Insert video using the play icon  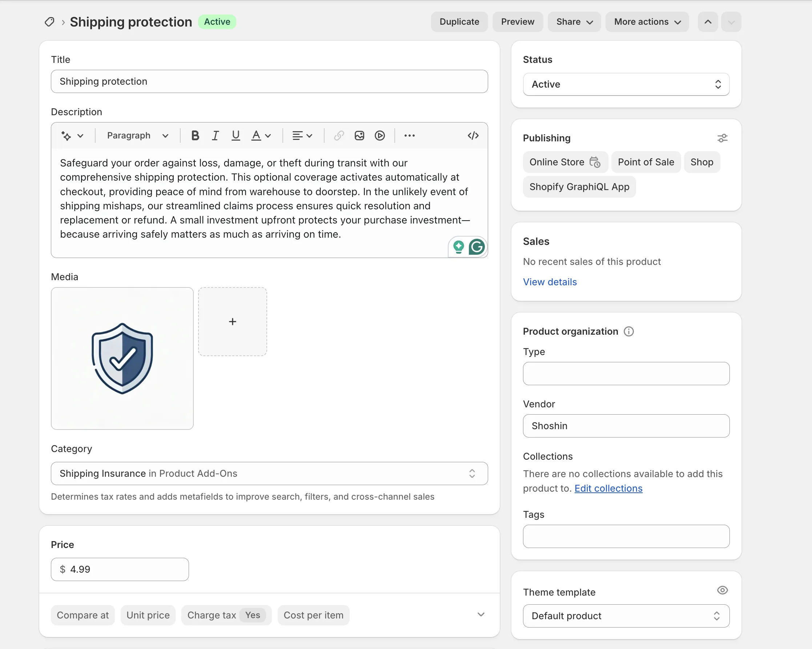pyautogui.click(x=379, y=136)
